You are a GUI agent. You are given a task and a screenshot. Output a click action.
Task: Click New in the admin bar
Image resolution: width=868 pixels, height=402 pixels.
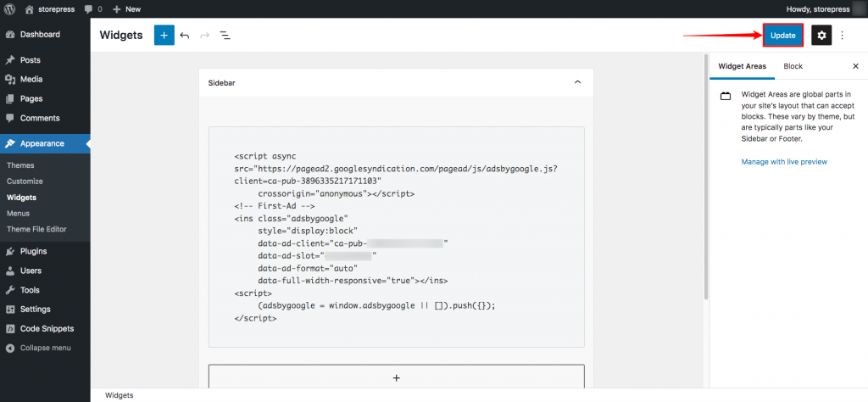tap(127, 8)
